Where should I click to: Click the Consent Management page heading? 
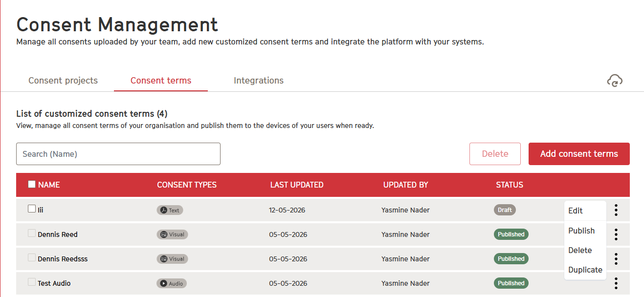coord(117,24)
